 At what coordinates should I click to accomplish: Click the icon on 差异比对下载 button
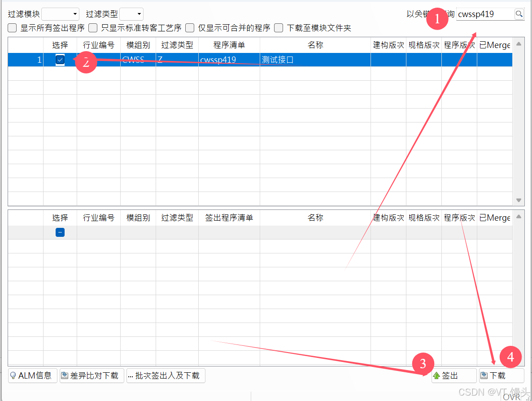64,375
